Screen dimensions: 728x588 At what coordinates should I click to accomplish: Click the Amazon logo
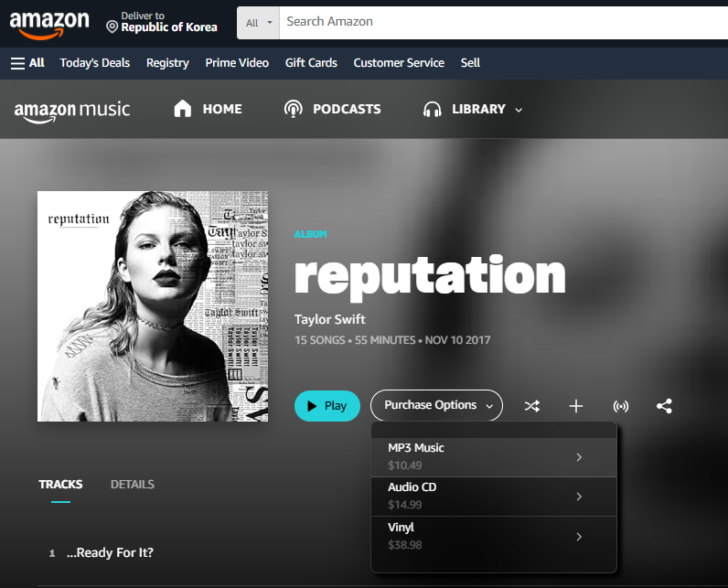49,25
